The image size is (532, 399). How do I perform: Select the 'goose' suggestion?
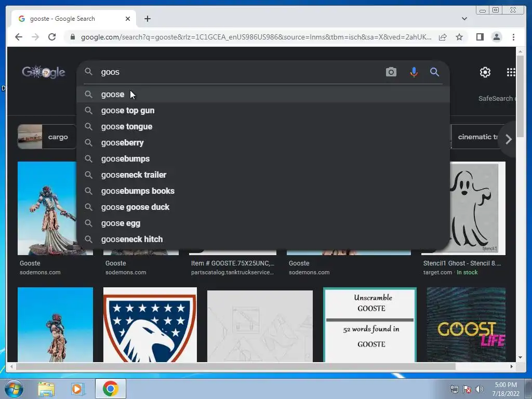[263, 95]
